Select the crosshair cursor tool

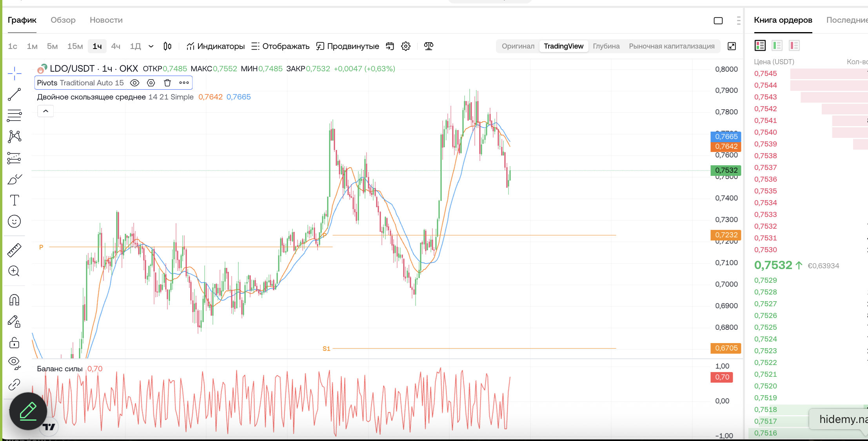(15, 73)
